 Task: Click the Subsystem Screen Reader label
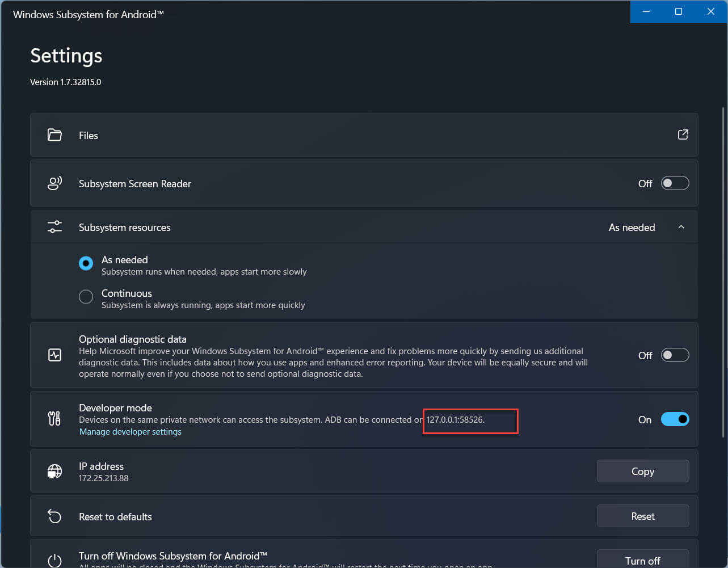tap(135, 184)
